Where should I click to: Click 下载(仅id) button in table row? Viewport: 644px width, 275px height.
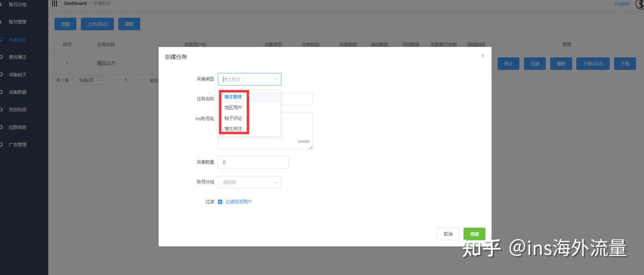click(x=593, y=64)
